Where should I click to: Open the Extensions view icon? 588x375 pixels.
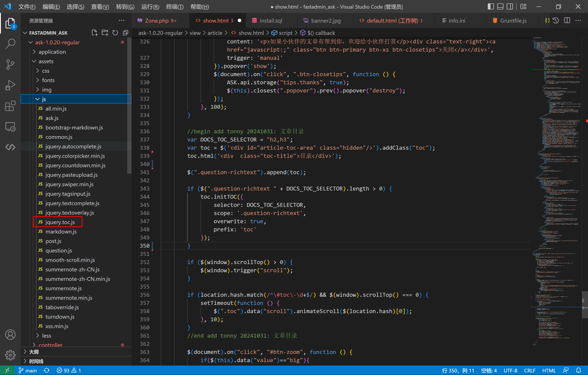(x=10, y=106)
